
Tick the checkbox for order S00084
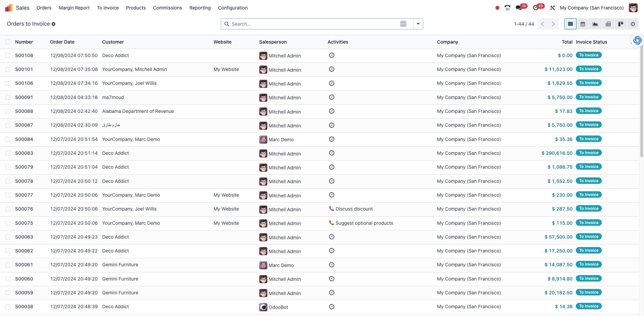[8, 139]
